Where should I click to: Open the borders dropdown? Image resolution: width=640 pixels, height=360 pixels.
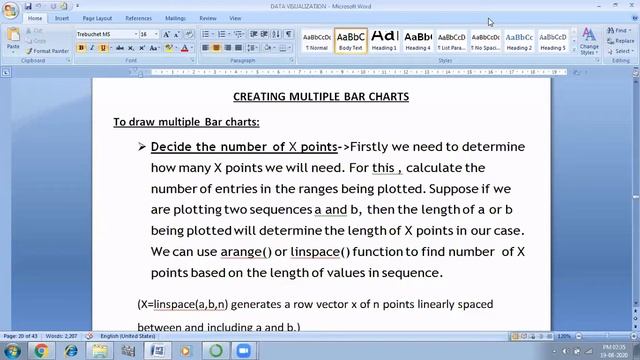tap(289, 48)
